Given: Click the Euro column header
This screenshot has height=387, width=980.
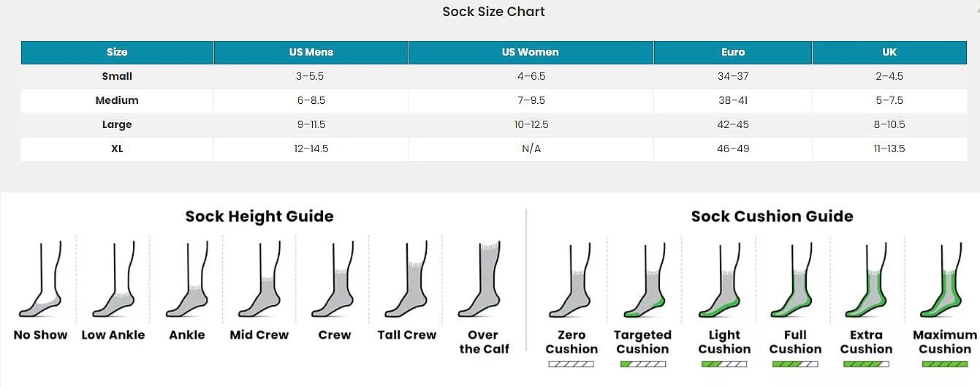Looking at the screenshot, I should click(x=733, y=52).
